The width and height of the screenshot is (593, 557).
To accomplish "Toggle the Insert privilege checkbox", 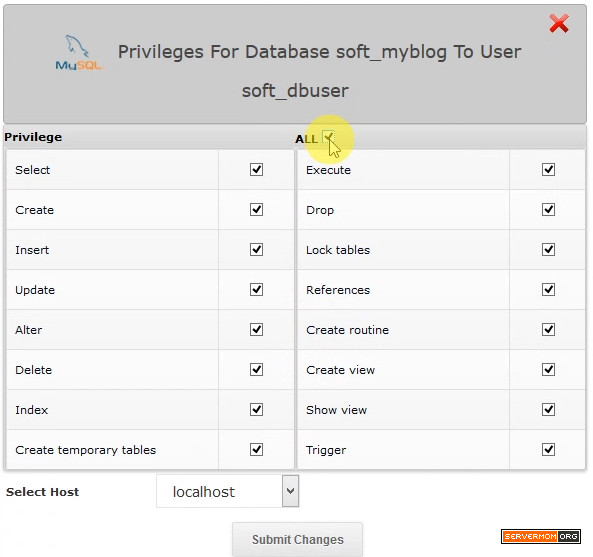I will click(x=256, y=250).
